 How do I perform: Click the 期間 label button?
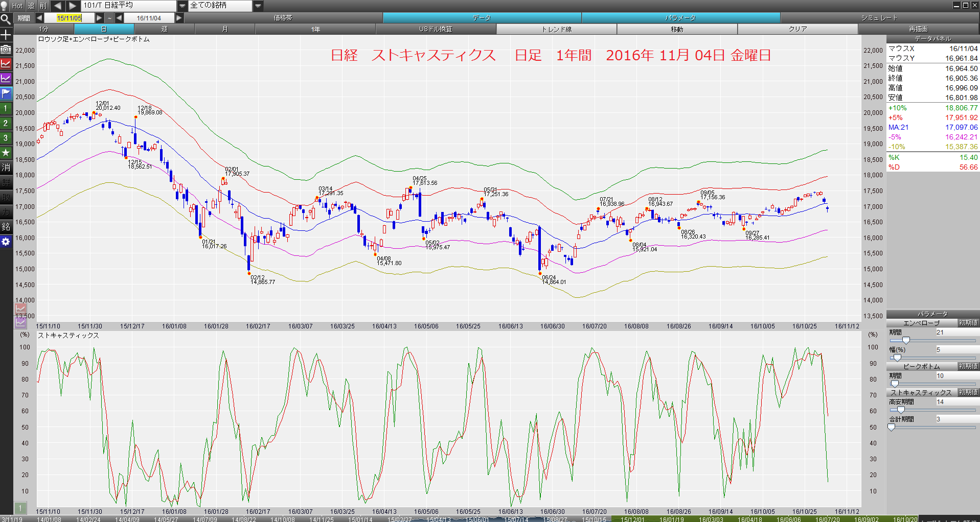[x=24, y=18]
